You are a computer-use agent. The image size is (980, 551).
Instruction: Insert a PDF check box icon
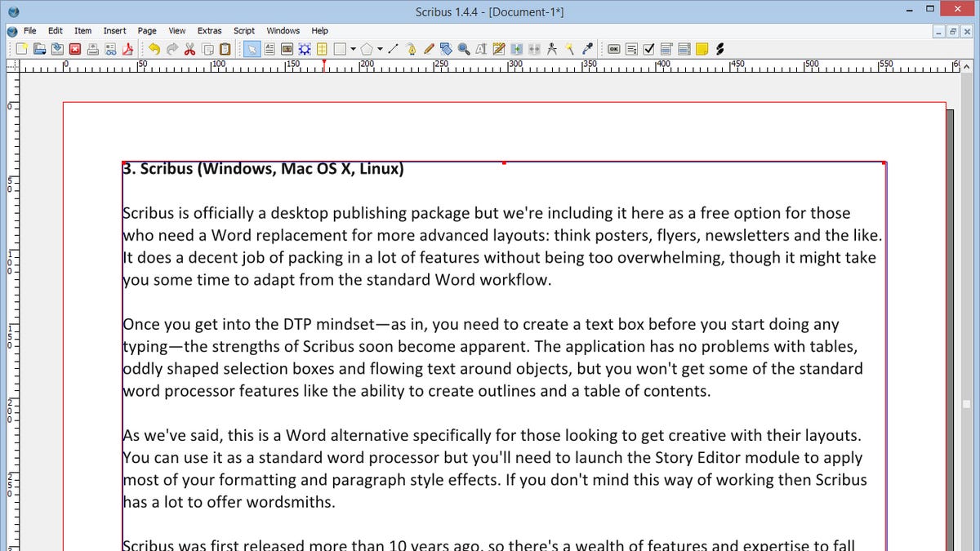649,49
